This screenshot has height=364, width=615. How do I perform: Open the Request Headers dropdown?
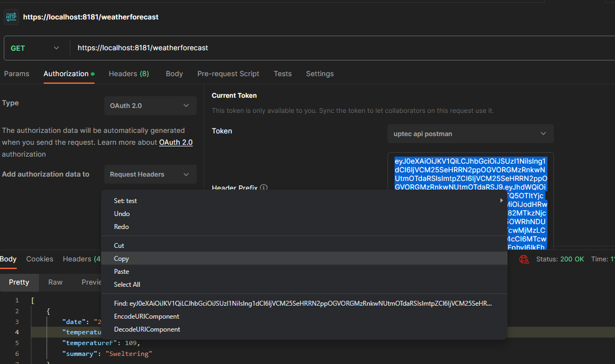click(150, 174)
